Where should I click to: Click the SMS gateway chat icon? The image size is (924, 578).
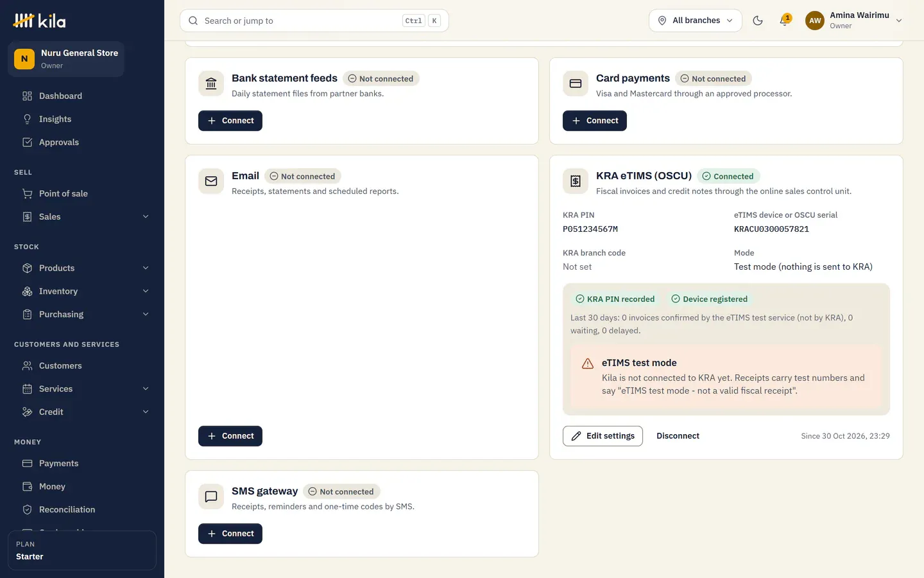211,496
